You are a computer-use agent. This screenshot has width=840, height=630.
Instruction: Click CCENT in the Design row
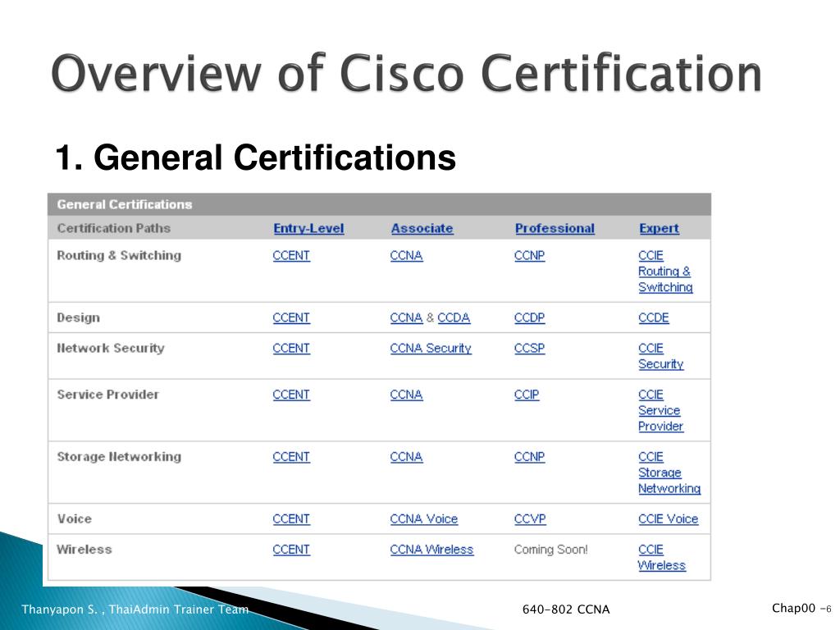click(x=291, y=317)
